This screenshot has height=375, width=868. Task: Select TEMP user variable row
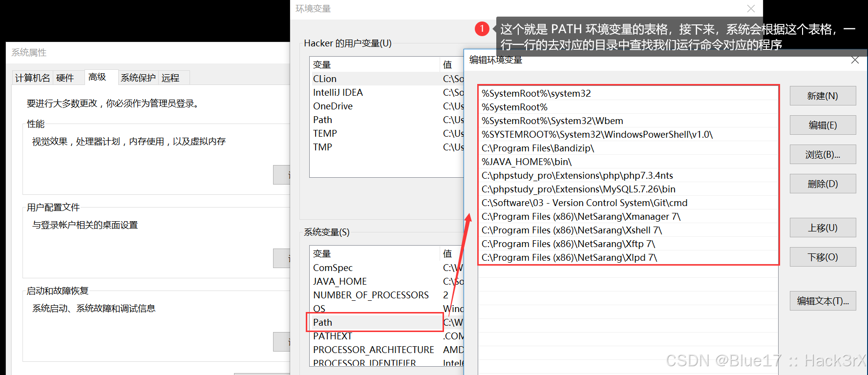[387, 133]
